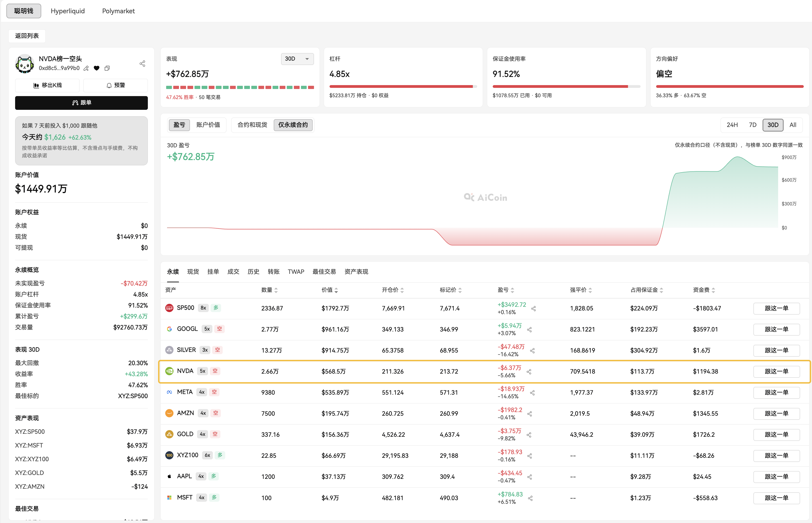
Task: Copy wallet address 0xd8c5...9a99b0
Action: [107, 68]
